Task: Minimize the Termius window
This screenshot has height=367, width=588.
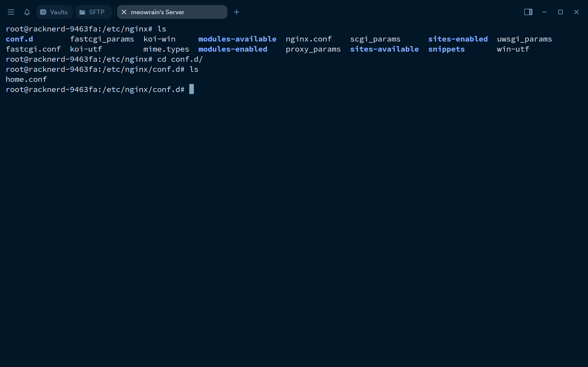Action: (544, 12)
